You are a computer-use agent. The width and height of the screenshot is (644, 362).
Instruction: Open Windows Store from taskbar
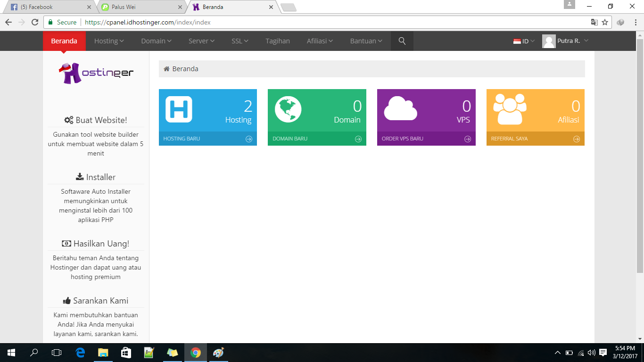[x=126, y=353]
